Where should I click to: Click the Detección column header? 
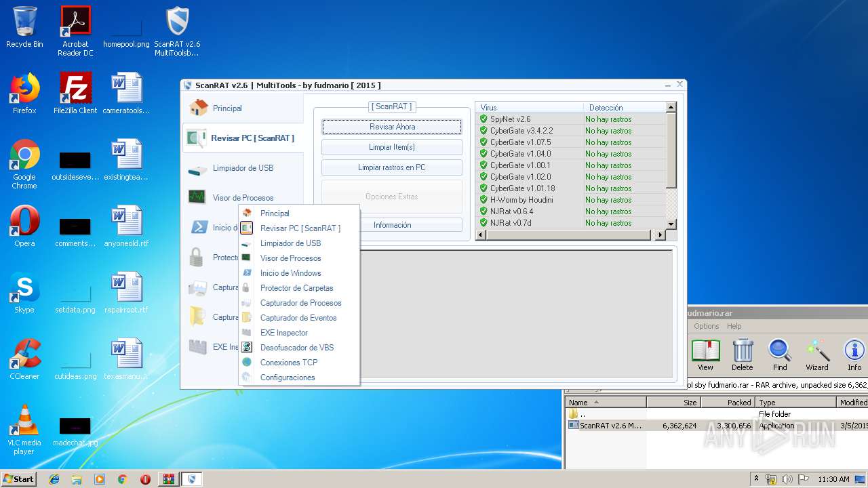tap(625, 107)
